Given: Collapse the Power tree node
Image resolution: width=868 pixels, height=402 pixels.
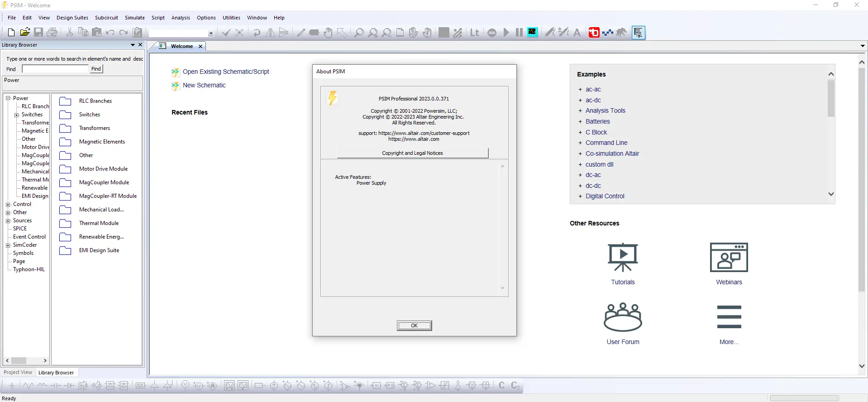Looking at the screenshot, I should coord(8,98).
